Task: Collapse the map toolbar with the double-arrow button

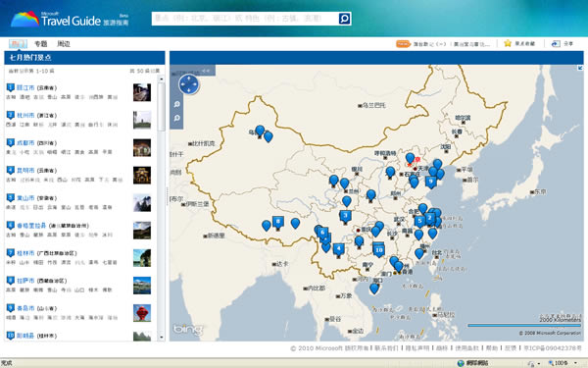Action: [206, 71]
